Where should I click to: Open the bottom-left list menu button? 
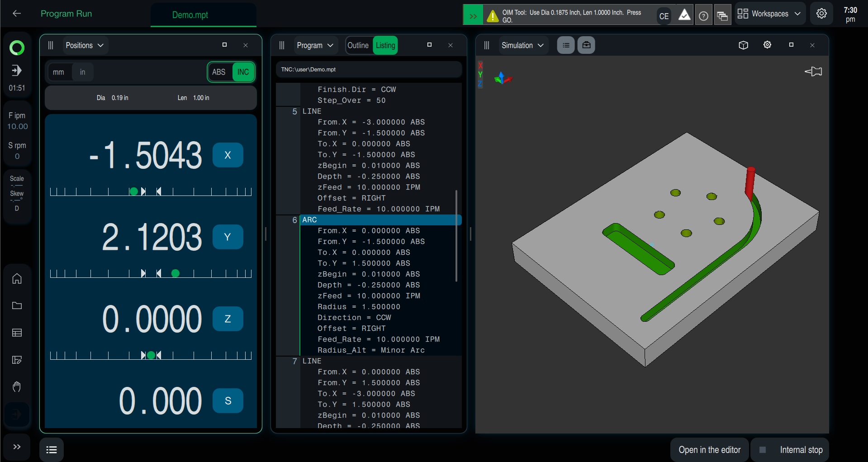(x=52, y=450)
